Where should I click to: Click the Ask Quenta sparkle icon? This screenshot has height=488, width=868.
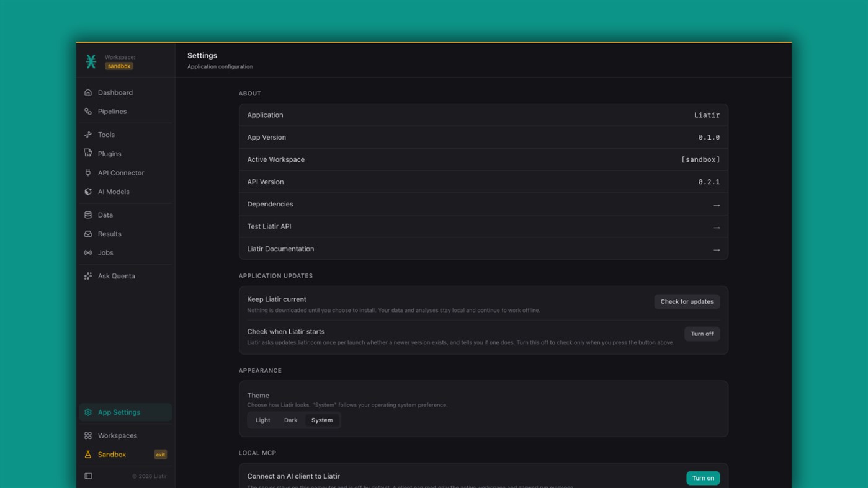(x=88, y=276)
